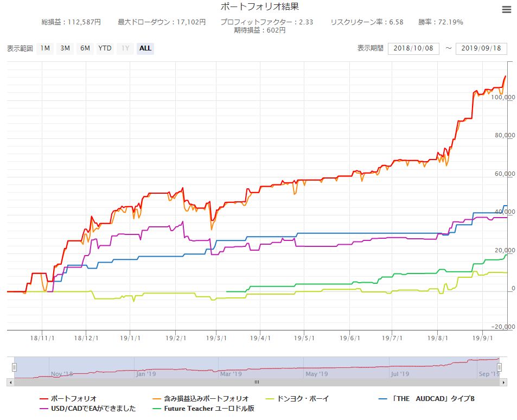Edit the end date field 2019/09/18
Image resolution: width=517 pixels, height=420 pixels.
click(x=481, y=48)
